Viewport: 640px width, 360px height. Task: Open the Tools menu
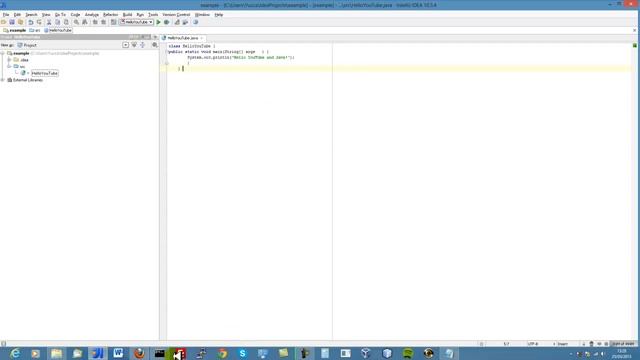(153, 15)
